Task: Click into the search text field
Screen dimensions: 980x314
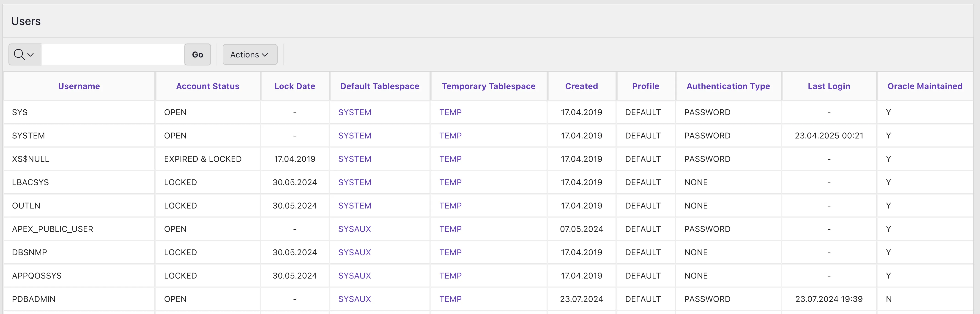Action: 113,55
